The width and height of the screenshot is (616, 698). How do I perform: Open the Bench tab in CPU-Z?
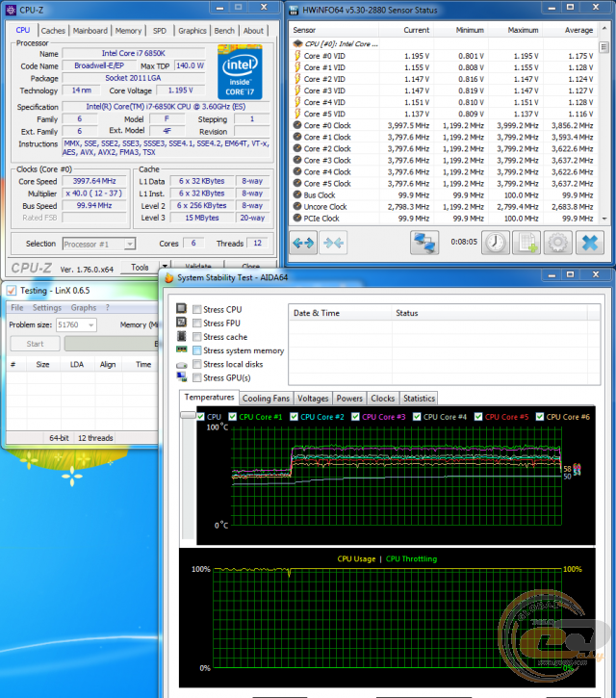224,31
